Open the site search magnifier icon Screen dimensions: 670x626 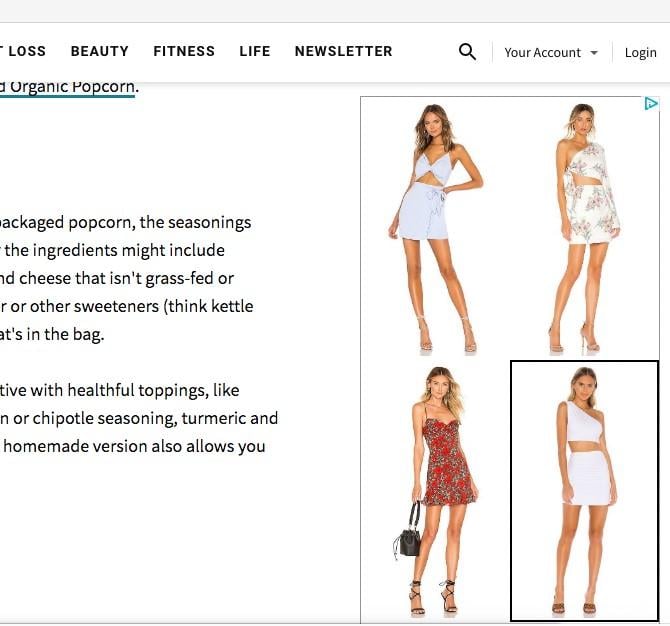pyautogui.click(x=467, y=52)
